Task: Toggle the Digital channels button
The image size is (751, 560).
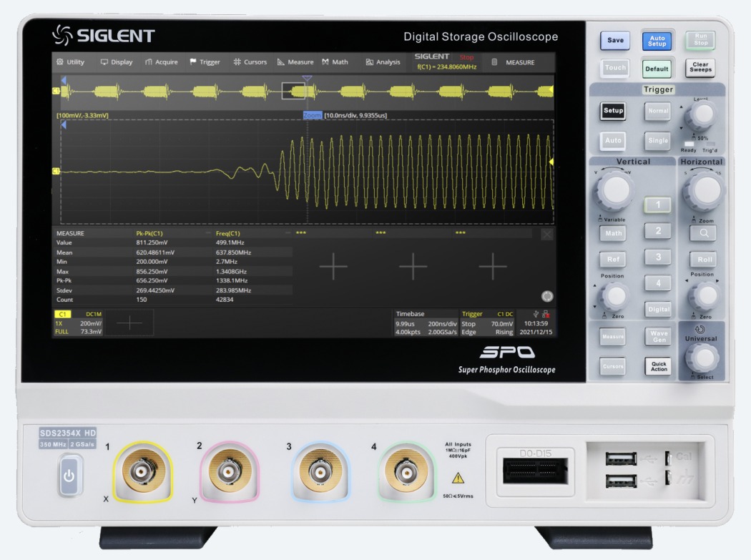Action: pos(658,310)
